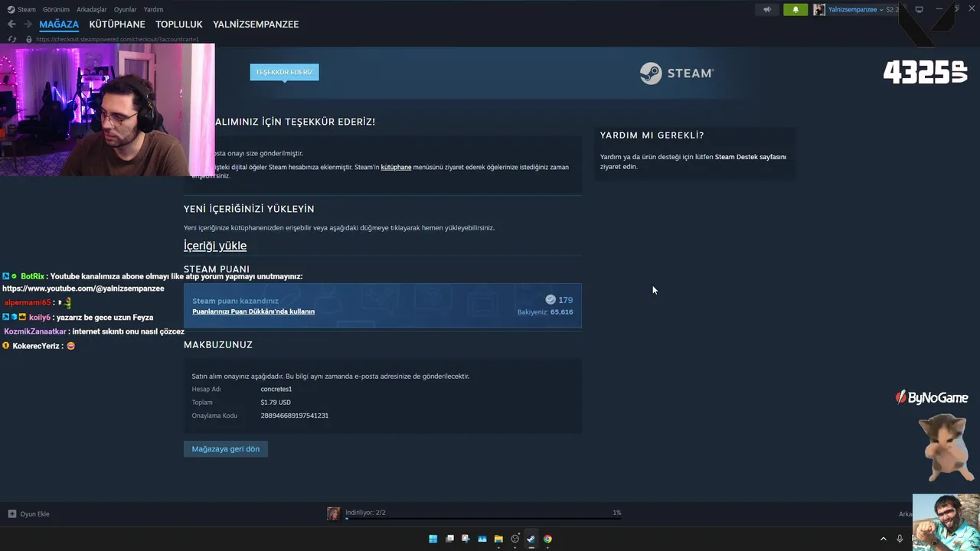
Task: Switch to the MAĞAZA tab
Action: [x=59, y=24]
